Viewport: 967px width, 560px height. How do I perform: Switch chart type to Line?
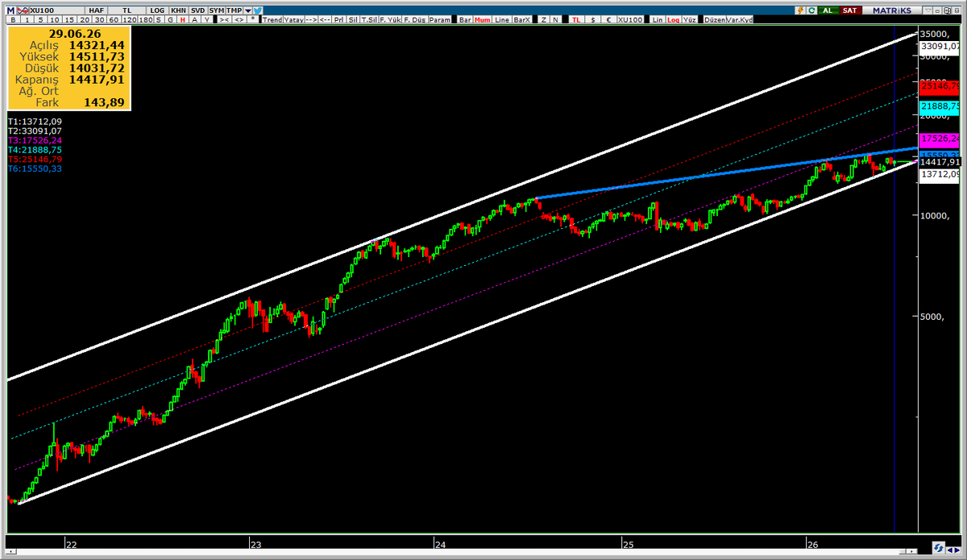tap(502, 19)
